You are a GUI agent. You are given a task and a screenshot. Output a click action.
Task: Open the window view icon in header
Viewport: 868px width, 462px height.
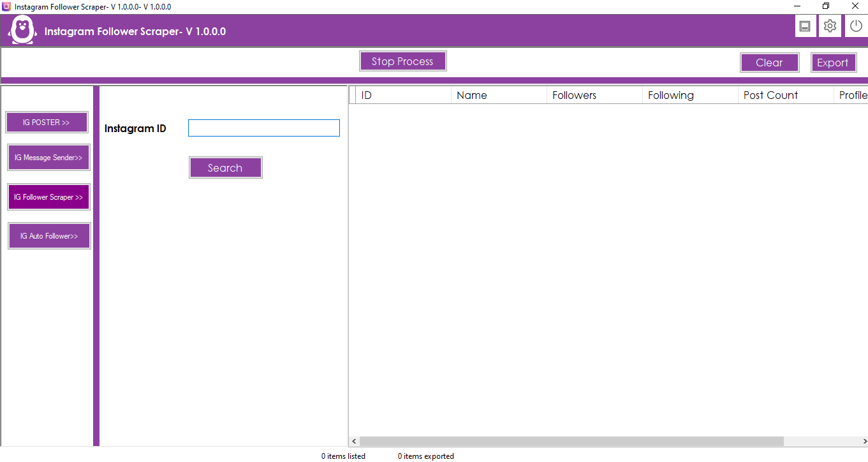pos(805,26)
